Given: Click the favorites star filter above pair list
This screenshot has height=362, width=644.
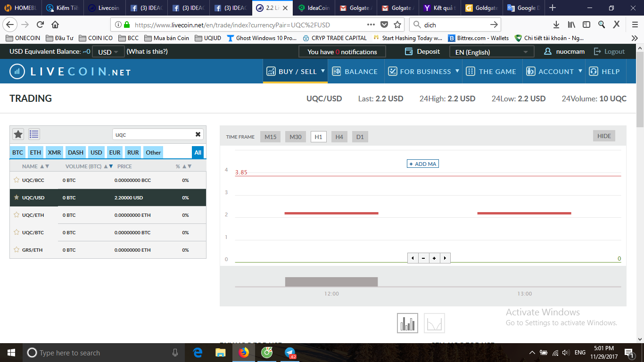Looking at the screenshot, I should click(x=18, y=134).
